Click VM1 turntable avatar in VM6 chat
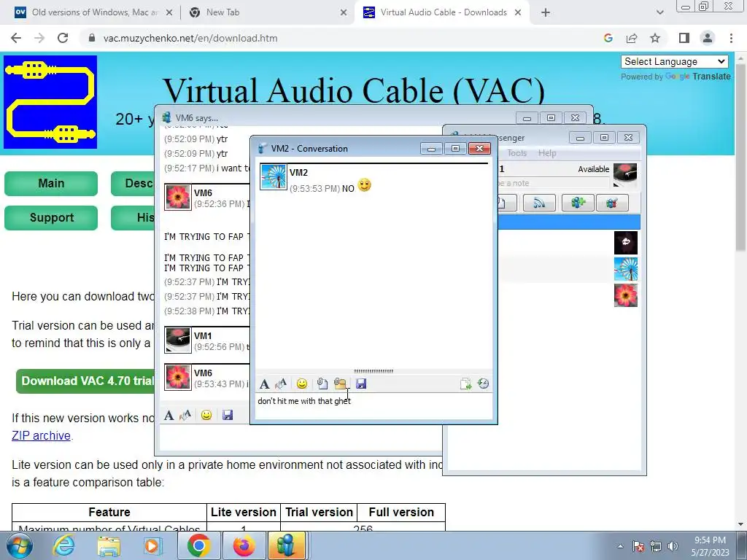Screen dimensions: 747x560 178,340
